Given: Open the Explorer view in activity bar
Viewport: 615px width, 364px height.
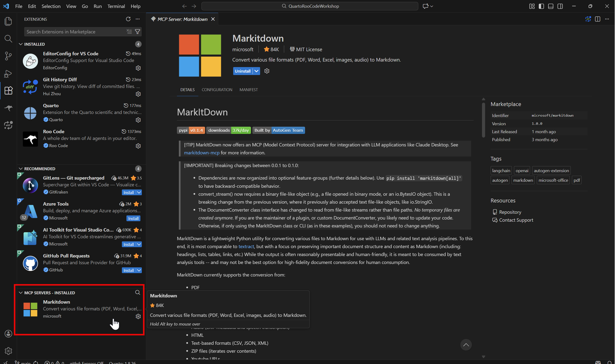Looking at the screenshot, I should tap(8, 21).
